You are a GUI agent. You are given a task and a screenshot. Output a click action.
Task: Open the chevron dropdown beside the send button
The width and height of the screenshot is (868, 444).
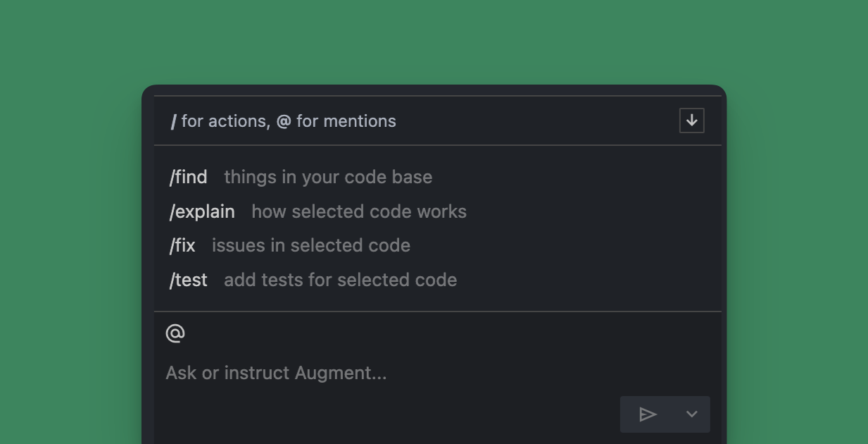point(691,414)
